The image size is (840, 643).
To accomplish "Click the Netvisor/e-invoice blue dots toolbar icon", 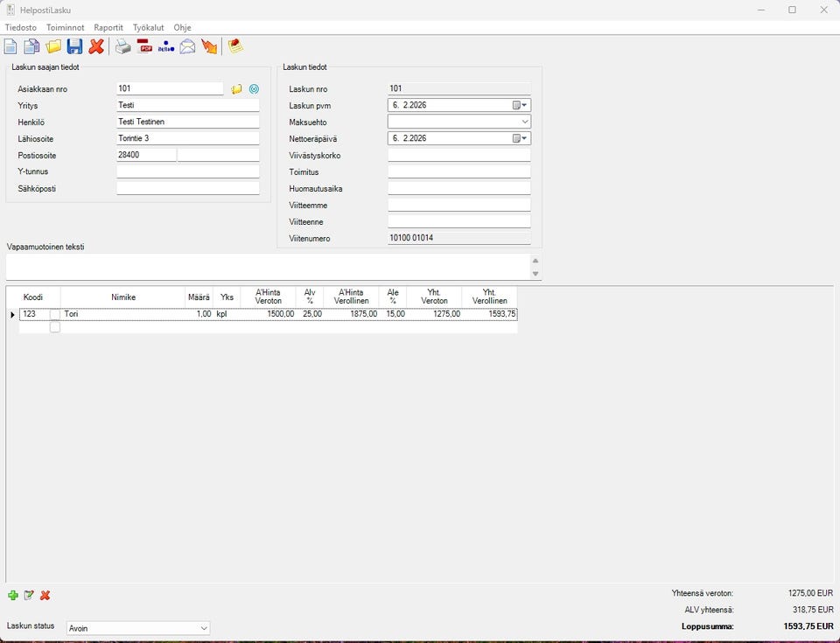I will [166, 47].
